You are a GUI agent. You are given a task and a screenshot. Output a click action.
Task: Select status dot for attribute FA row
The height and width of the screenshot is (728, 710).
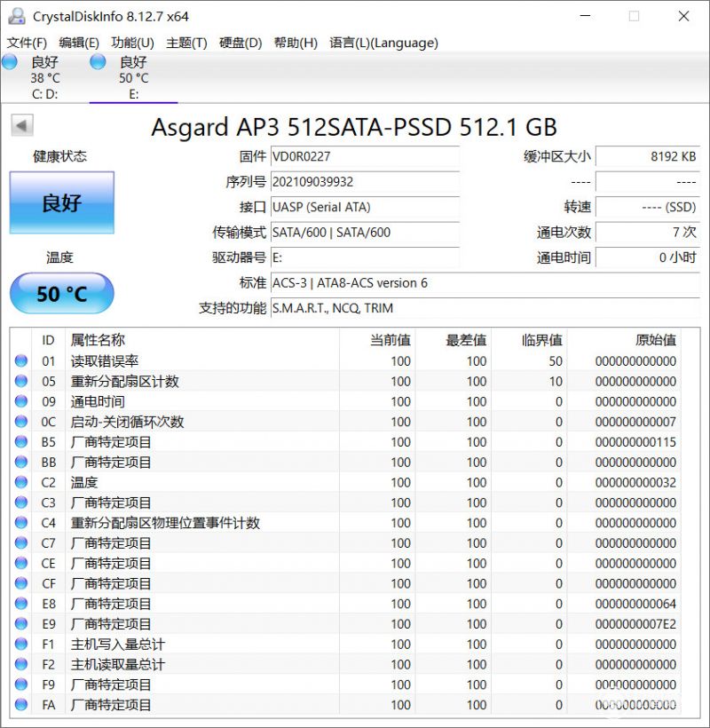21,705
